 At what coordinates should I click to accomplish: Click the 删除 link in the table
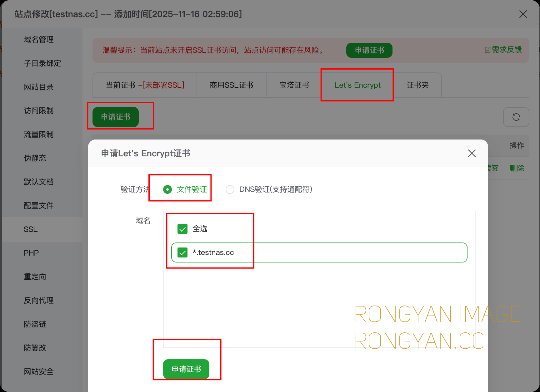click(517, 168)
